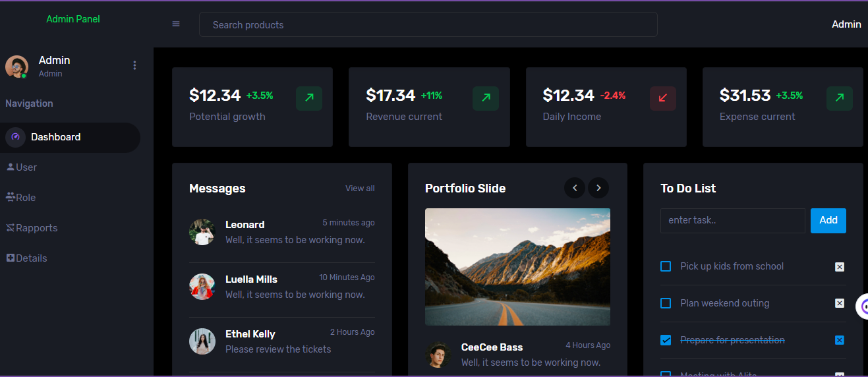The height and width of the screenshot is (377, 868).
Task: Click the Admin Panel logo link
Action: pyautogui.click(x=73, y=19)
